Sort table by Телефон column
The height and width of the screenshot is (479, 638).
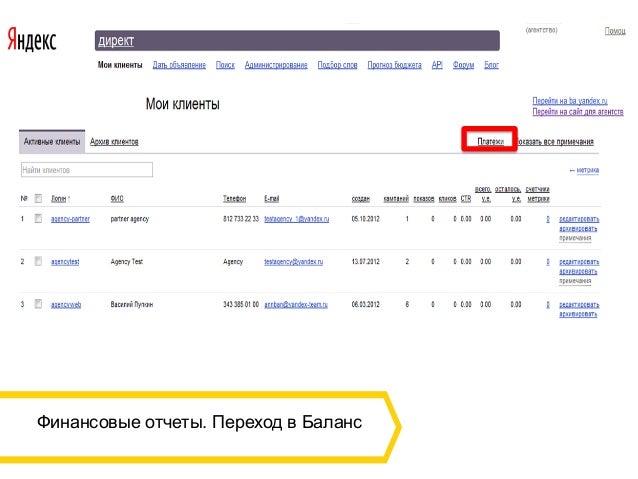tap(234, 199)
